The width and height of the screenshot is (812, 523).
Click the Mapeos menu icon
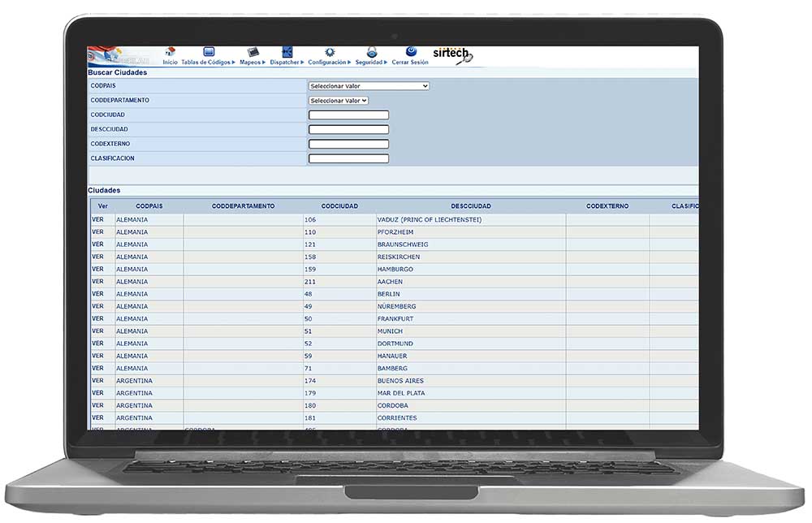coord(253,53)
